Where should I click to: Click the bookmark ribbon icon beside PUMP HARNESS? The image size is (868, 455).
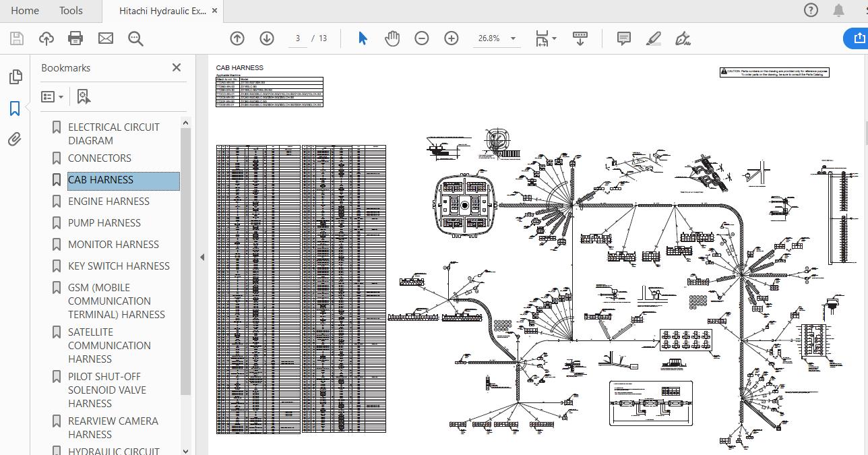pyautogui.click(x=57, y=222)
